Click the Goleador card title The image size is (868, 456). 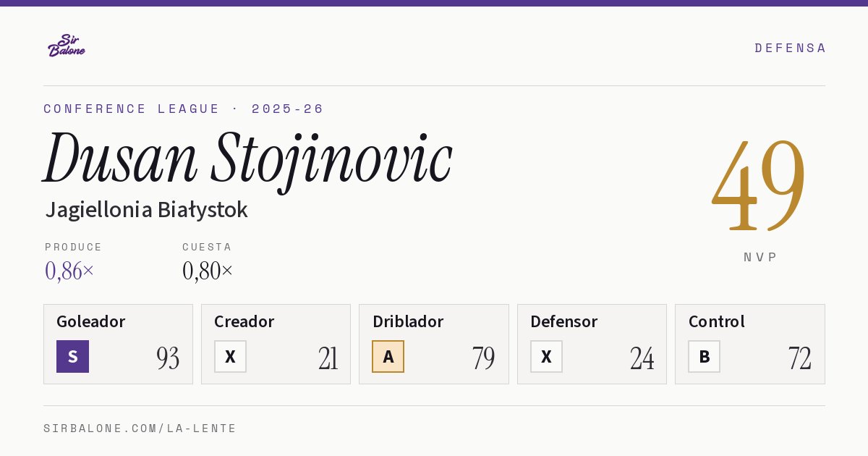pos(91,321)
